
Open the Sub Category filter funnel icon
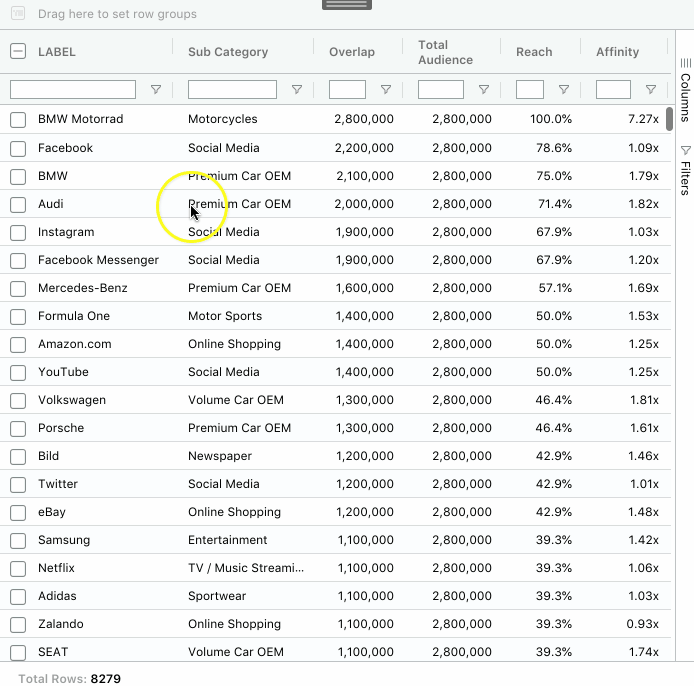click(x=297, y=90)
